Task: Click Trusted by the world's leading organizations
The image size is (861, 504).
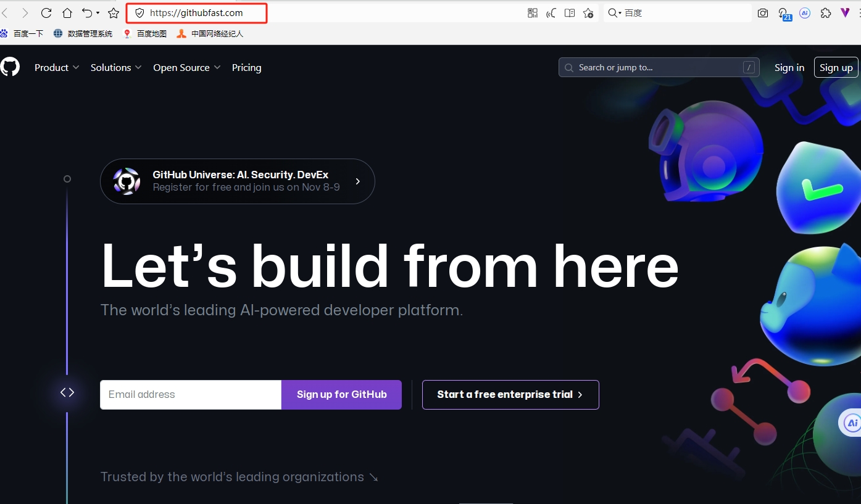Action: pyautogui.click(x=239, y=477)
